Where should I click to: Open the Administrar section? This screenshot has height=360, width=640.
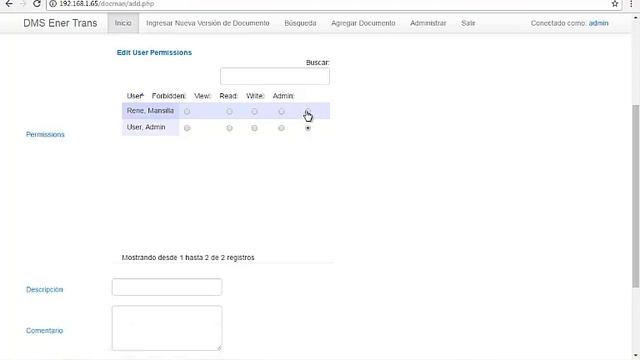point(428,23)
